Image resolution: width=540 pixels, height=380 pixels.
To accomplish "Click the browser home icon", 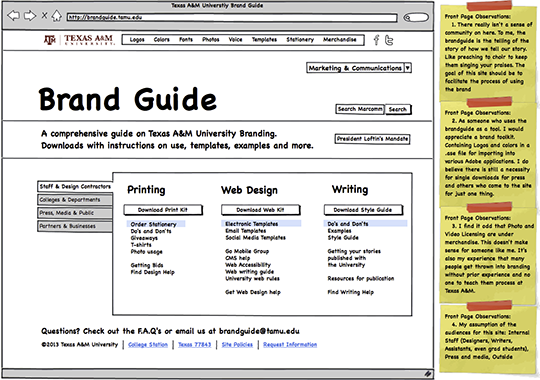I will pos(56,16).
